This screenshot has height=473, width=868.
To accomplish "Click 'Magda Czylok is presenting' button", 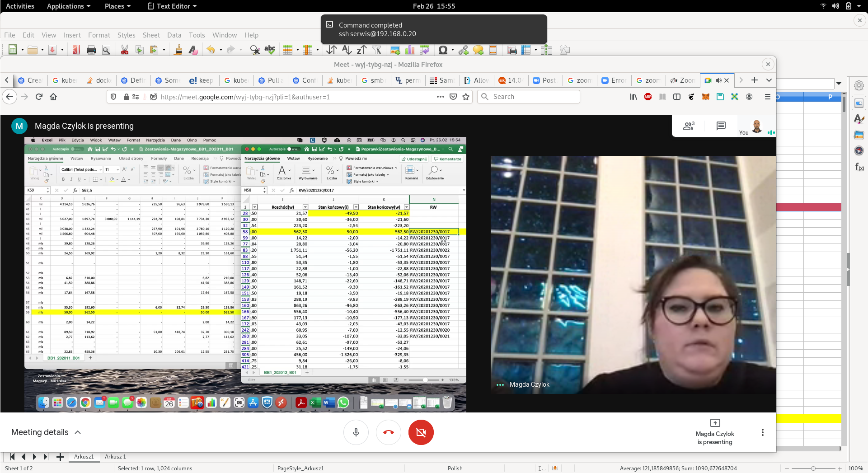I will click(715, 432).
